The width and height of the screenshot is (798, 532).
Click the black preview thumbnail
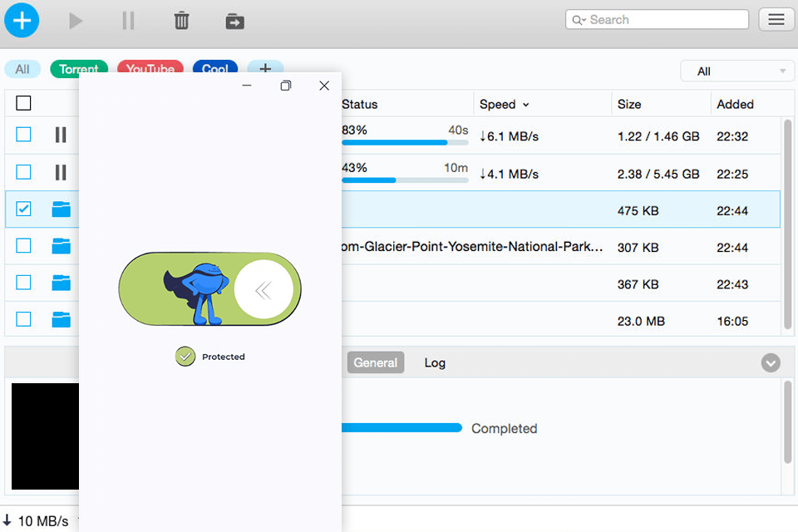tap(45, 436)
